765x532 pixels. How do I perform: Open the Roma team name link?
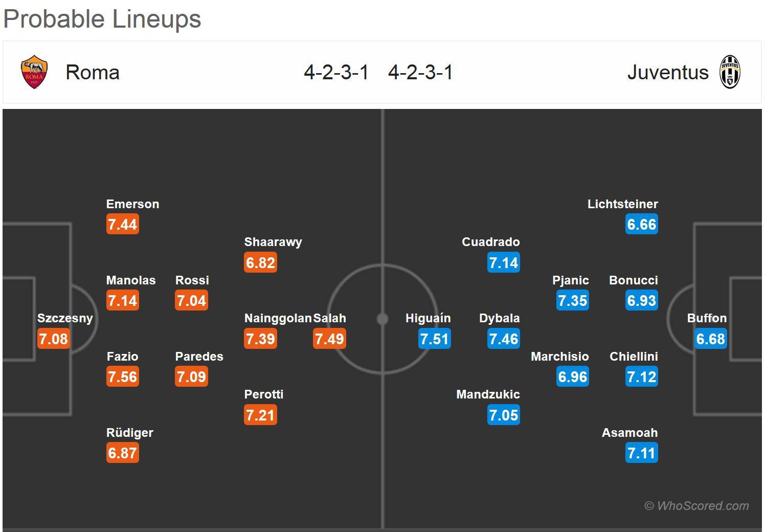pyautogui.click(x=93, y=73)
